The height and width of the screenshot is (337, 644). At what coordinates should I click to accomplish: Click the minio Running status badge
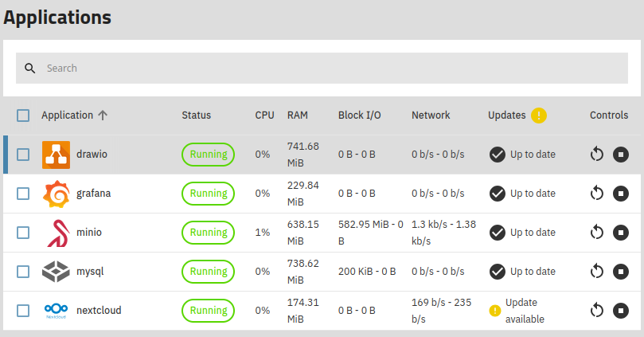click(209, 233)
